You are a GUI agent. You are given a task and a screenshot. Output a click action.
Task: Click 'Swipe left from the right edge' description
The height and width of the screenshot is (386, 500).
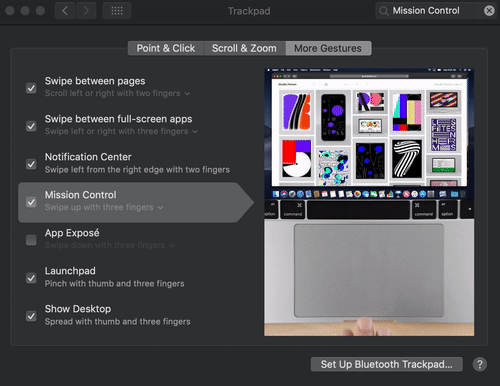click(x=137, y=170)
